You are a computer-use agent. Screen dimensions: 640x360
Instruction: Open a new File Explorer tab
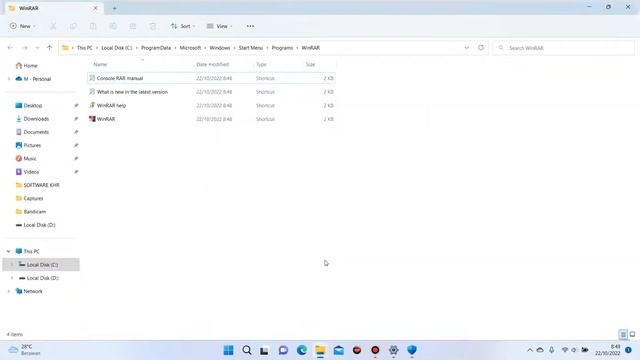point(115,8)
